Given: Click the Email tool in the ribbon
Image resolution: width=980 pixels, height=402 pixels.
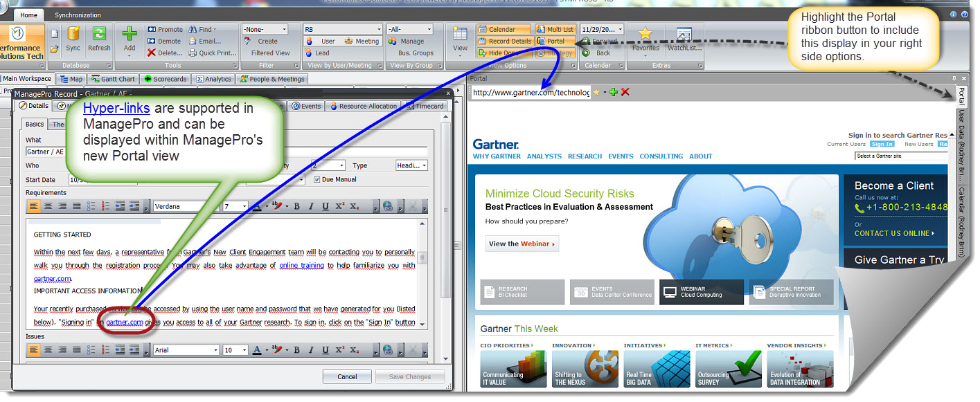Looking at the screenshot, I should (x=205, y=41).
